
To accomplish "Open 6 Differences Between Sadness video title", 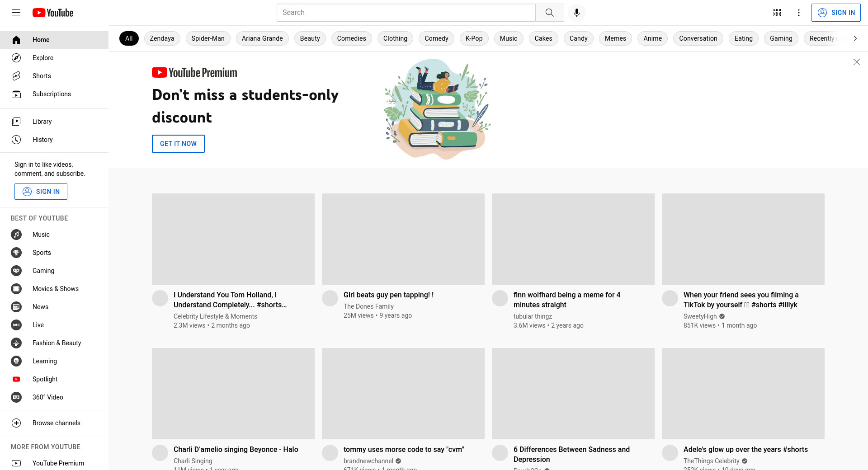I will click(x=571, y=454).
